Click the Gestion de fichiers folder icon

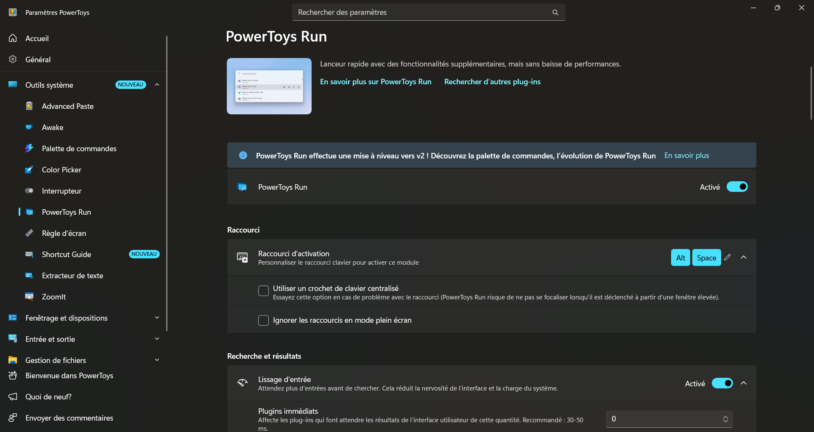[x=13, y=360]
